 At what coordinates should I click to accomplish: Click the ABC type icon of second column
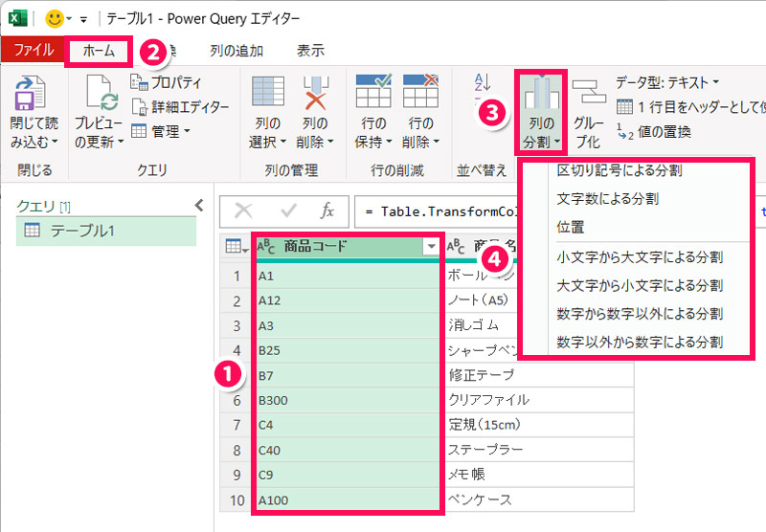click(456, 247)
